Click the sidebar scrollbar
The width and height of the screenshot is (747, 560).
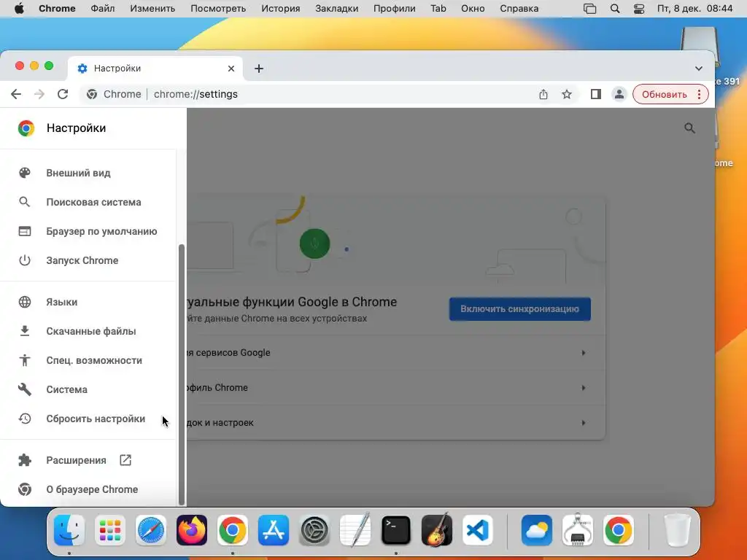click(181, 374)
